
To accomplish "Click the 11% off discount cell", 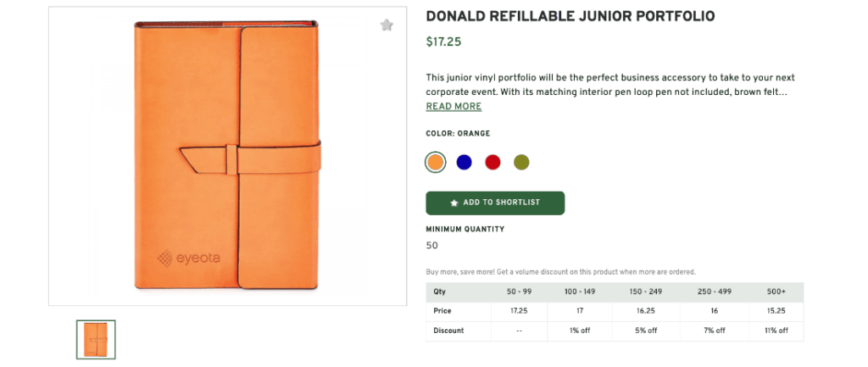I will click(776, 331).
